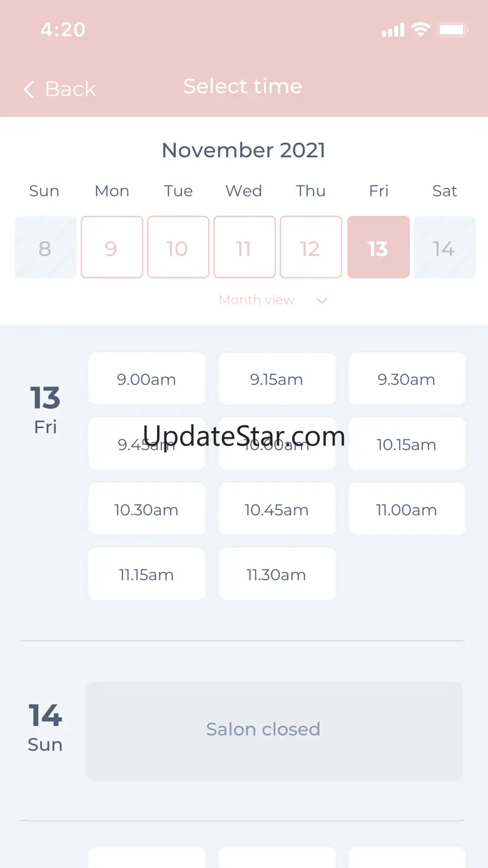488x868 pixels.
Task: Open the Month view label
Action: coord(257,300)
